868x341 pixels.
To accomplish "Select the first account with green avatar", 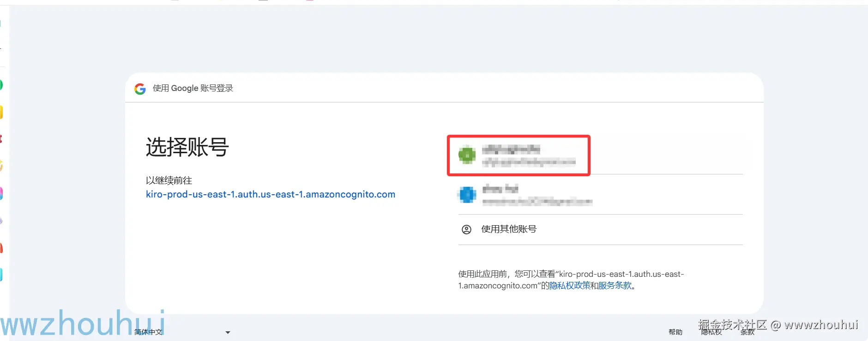I will click(x=600, y=155).
